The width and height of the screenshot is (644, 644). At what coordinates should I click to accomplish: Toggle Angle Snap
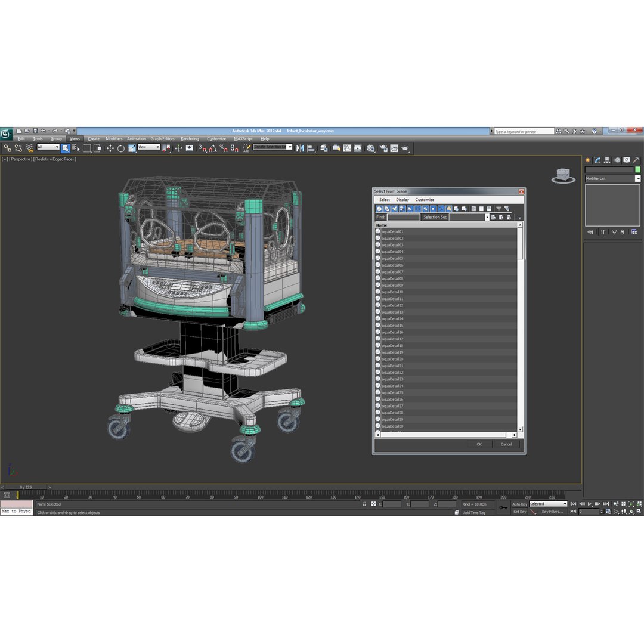tap(213, 148)
